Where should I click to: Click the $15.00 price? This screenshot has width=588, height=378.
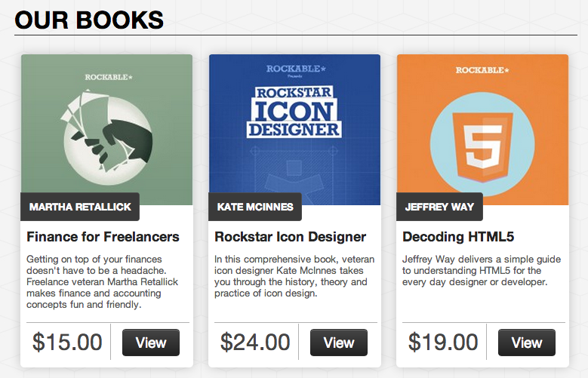click(67, 342)
